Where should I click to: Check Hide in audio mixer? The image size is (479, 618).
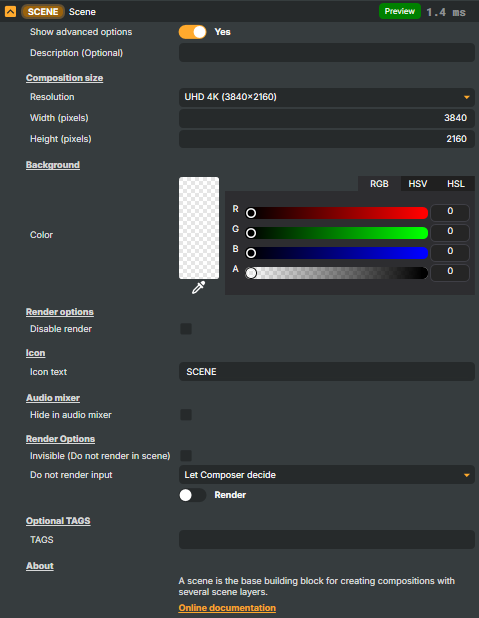(186, 415)
